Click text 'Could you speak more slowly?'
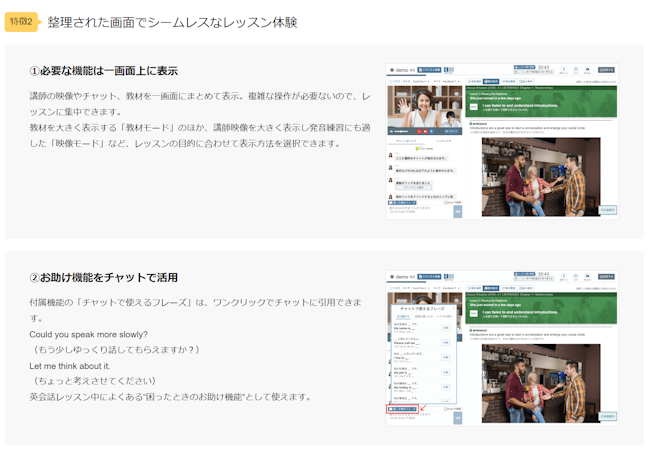The width and height of the screenshot is (650, 451). point(88,335)
